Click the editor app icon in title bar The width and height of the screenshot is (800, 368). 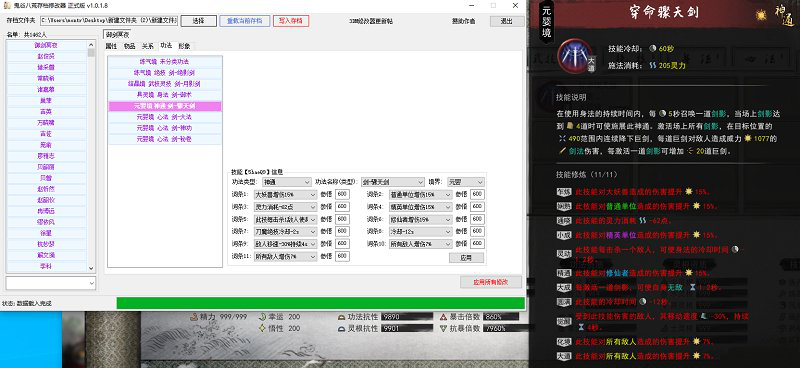click(6, 5)
